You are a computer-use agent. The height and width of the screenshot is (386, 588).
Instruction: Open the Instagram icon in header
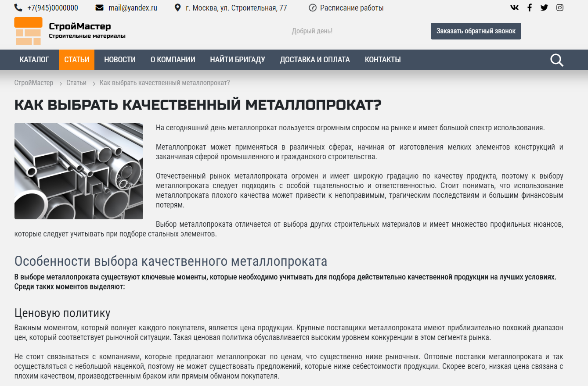(559, 7)
